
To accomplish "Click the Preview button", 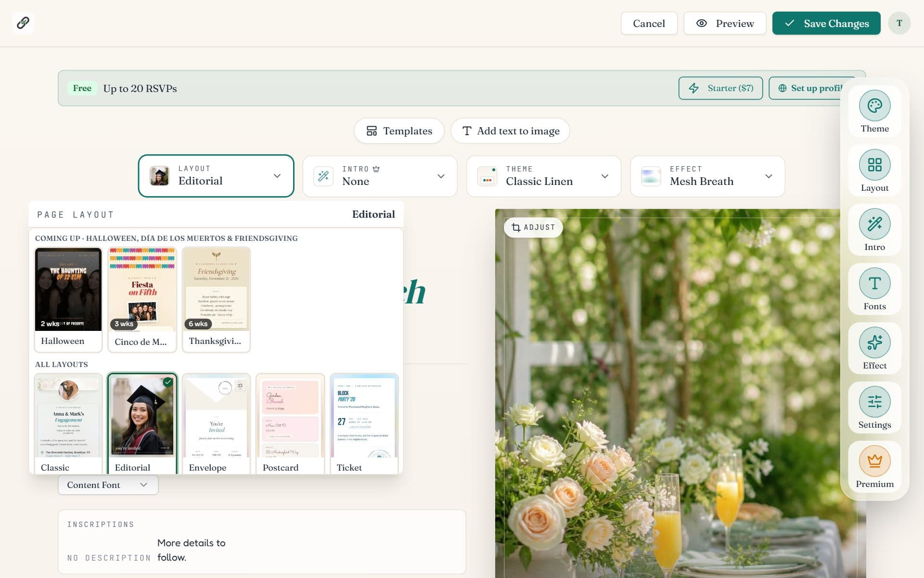I will pyautogui.click(x=725, y=23).
